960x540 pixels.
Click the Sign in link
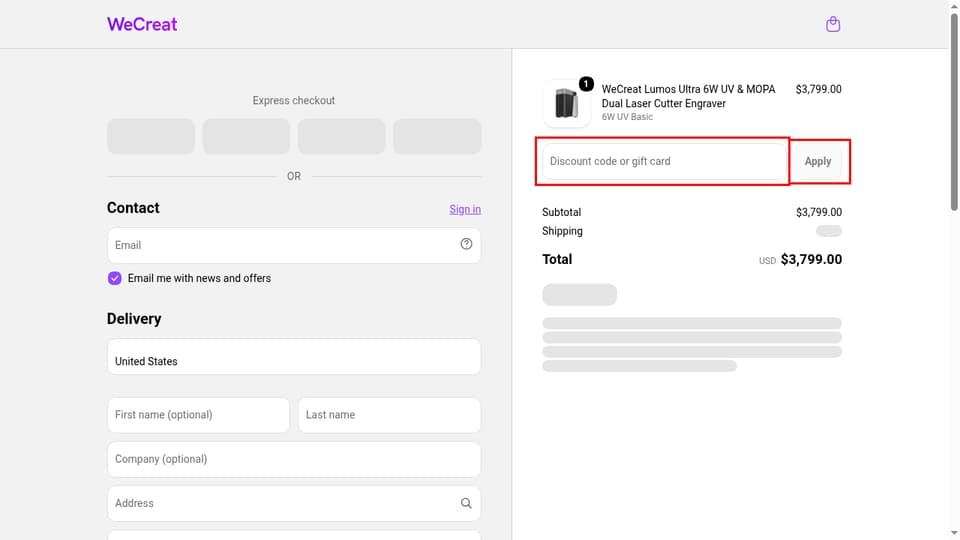[465, 209]
